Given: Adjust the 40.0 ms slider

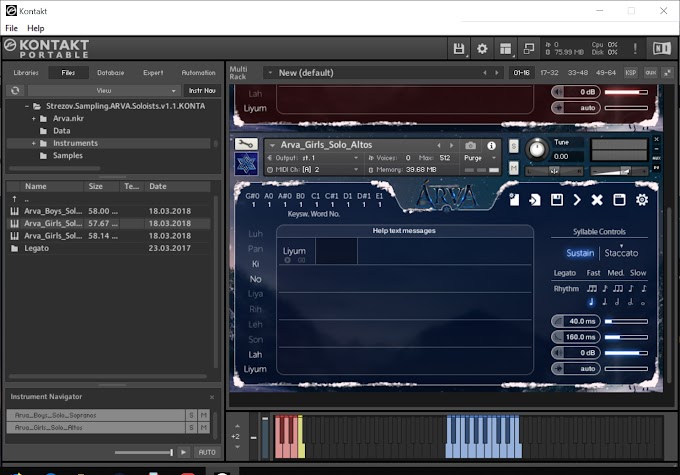Looking at the screenshot, I should (x=626, y=321).
